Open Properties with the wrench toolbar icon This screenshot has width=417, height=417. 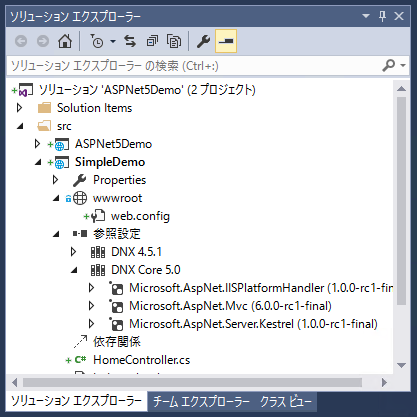(x=203, y=41)
